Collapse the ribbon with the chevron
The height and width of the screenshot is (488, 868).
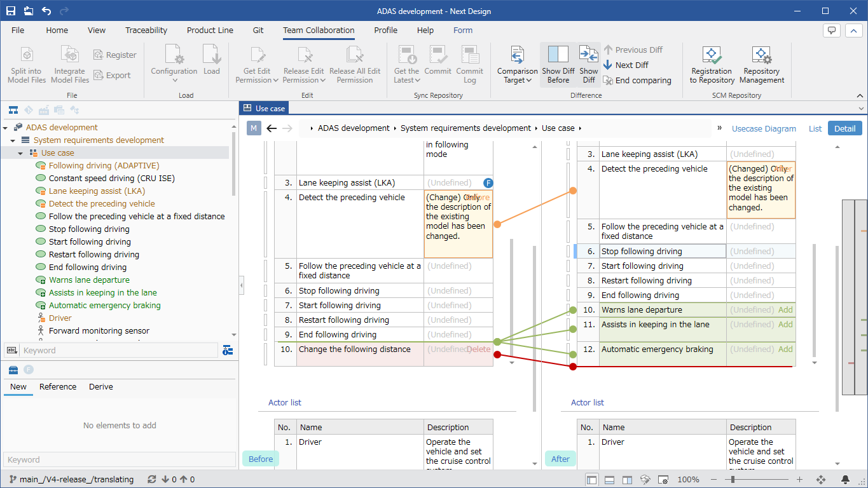click(x=860, y=95)
